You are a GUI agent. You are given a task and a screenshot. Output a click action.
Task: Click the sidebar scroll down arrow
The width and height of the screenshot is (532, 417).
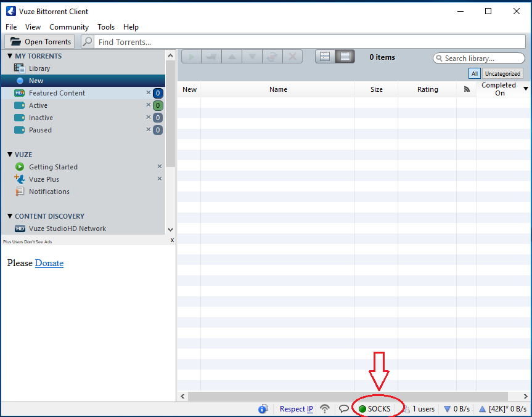(170, 230)
